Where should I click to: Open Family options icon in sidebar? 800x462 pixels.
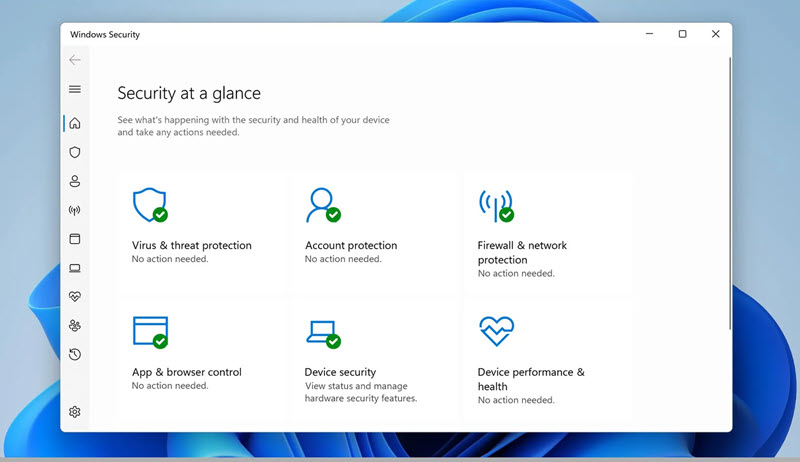click(74, 325)
